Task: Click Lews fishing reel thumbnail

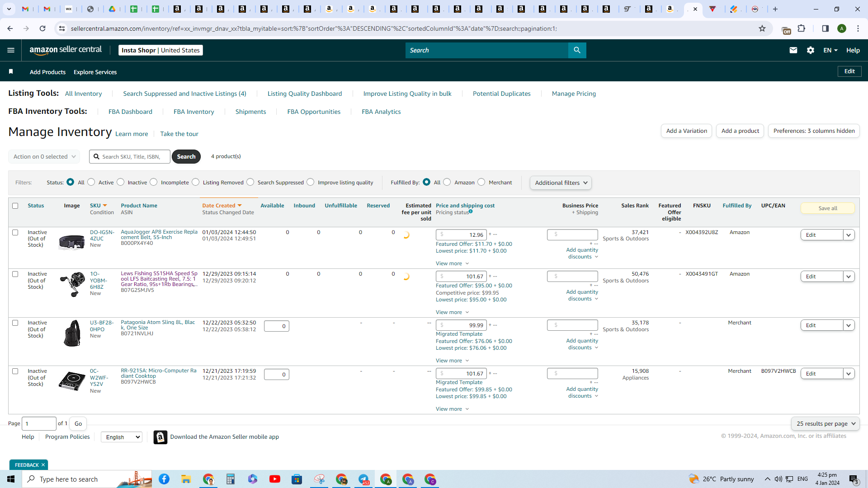Action: tap(72, 284)
